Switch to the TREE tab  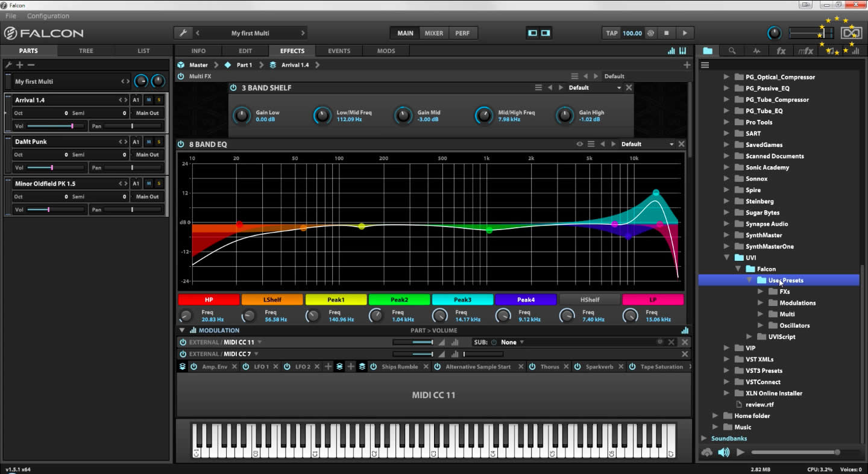coord(86,51)
